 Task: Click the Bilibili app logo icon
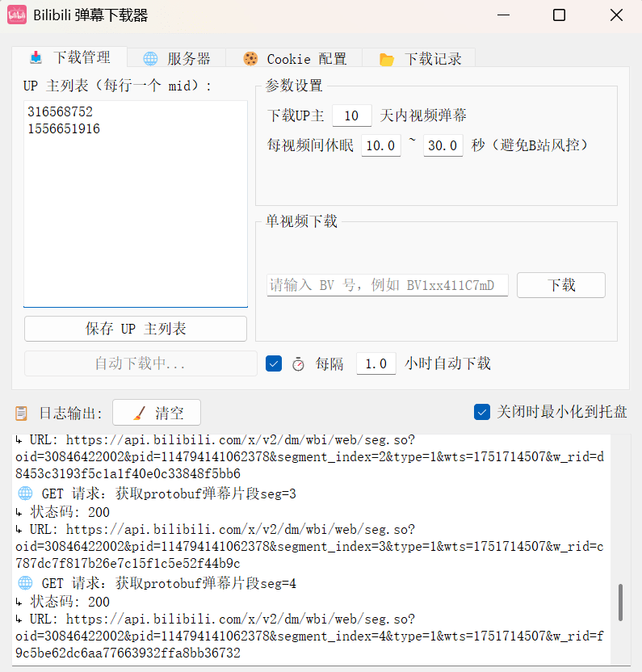click(17, 15)
